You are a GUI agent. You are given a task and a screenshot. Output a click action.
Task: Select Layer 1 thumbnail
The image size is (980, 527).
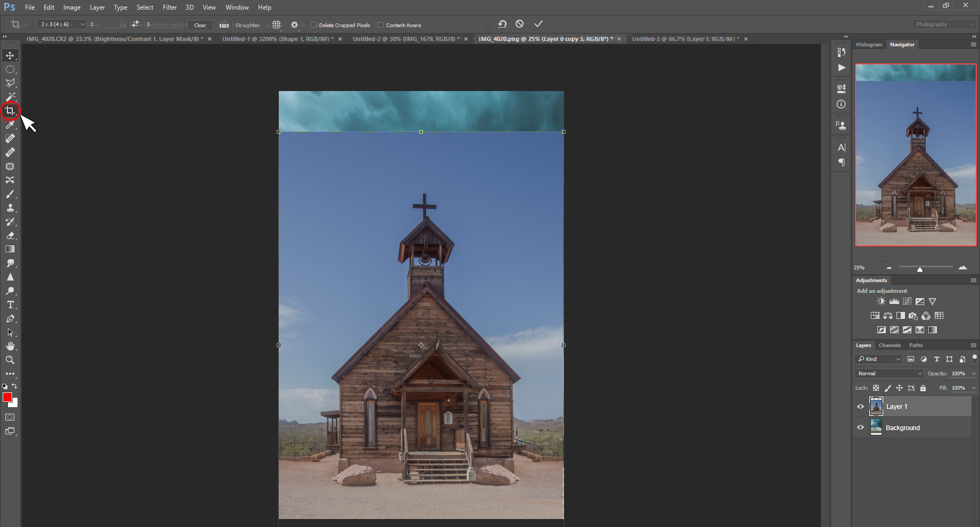click(x=876, y=407)
